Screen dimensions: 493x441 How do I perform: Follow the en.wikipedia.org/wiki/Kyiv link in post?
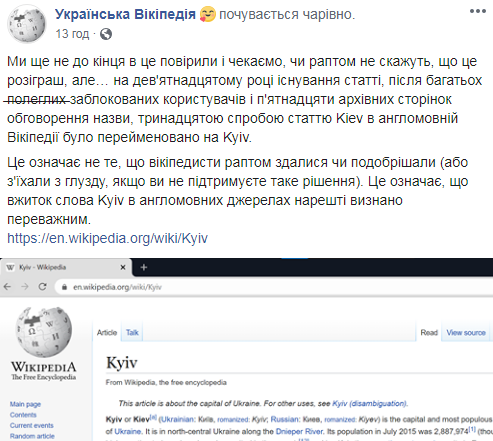(x=107, y=238)
